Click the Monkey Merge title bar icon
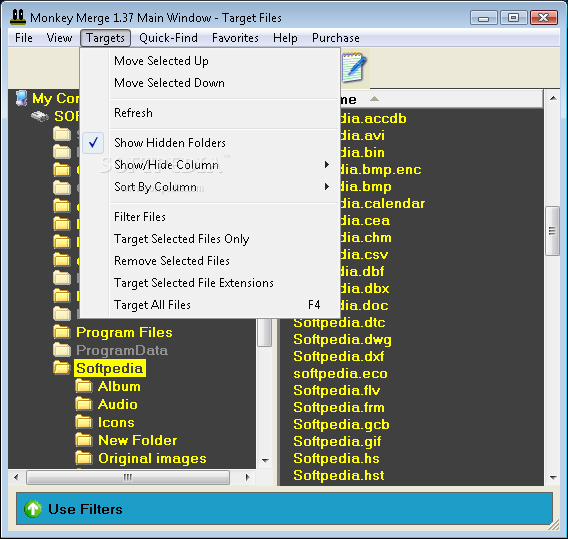Image resolution: width=568 pixels, height=539 pixels. click(18, 17)
